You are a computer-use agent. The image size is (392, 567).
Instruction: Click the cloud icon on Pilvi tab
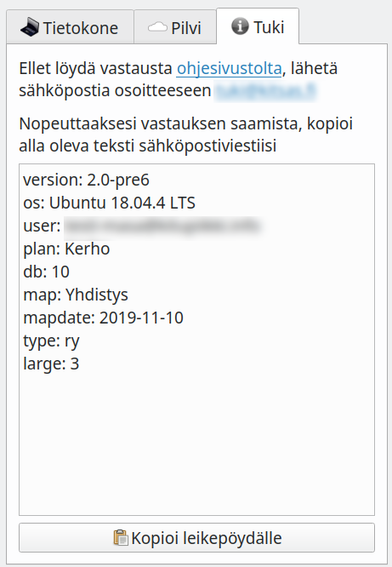(157, 27)
